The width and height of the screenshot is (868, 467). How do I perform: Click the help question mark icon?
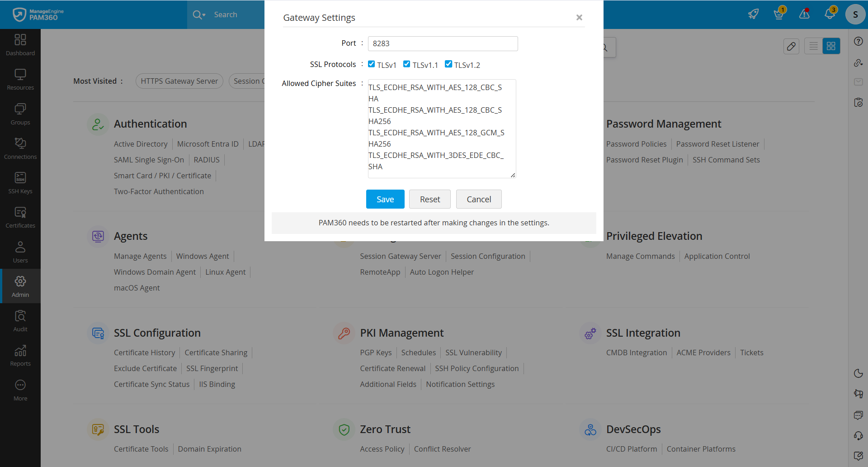[859, 41]
